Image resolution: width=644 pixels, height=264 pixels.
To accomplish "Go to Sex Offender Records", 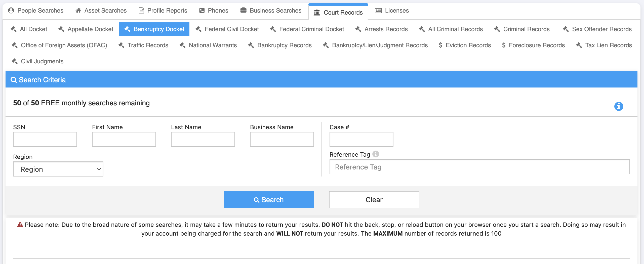I will tap(597, 29).
